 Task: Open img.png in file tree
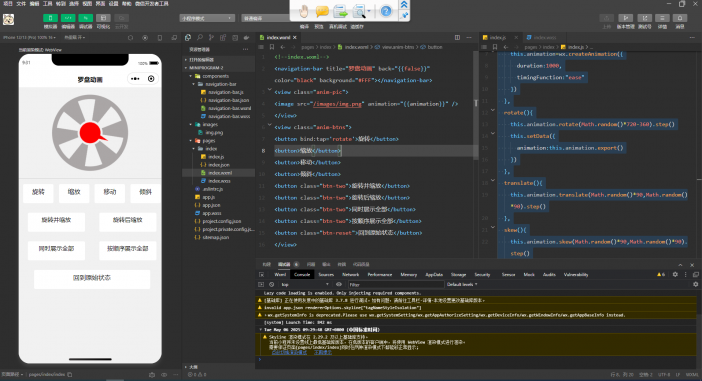[214, 133]
